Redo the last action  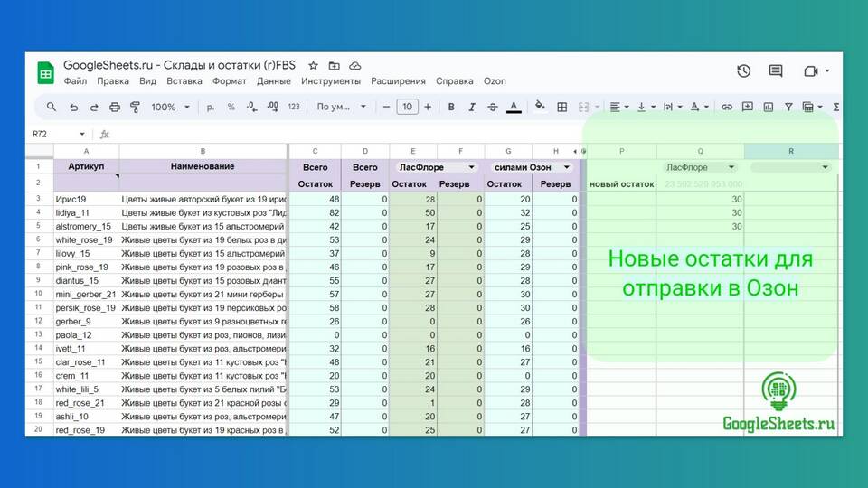(94, 107)
